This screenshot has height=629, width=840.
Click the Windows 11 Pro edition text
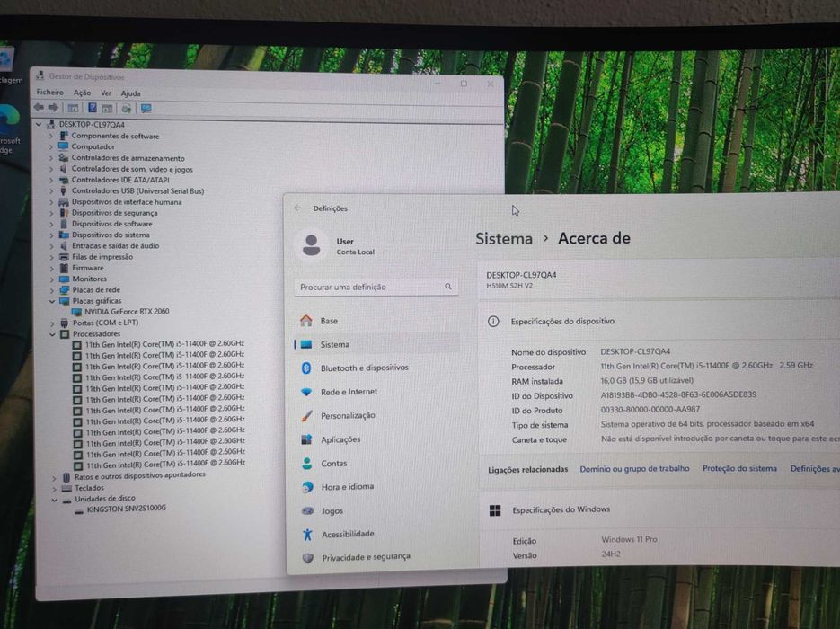(629, 539)
